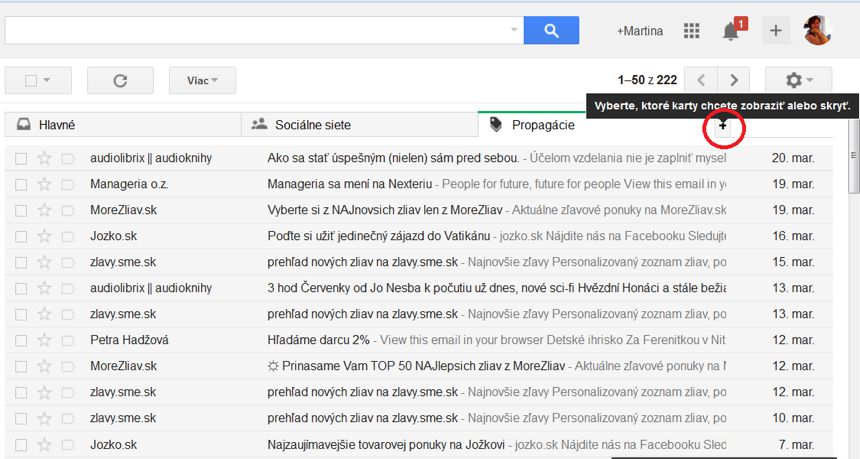860x459 pixels.
Task: Click the share plus button
Action: click(x=776, y=31)
